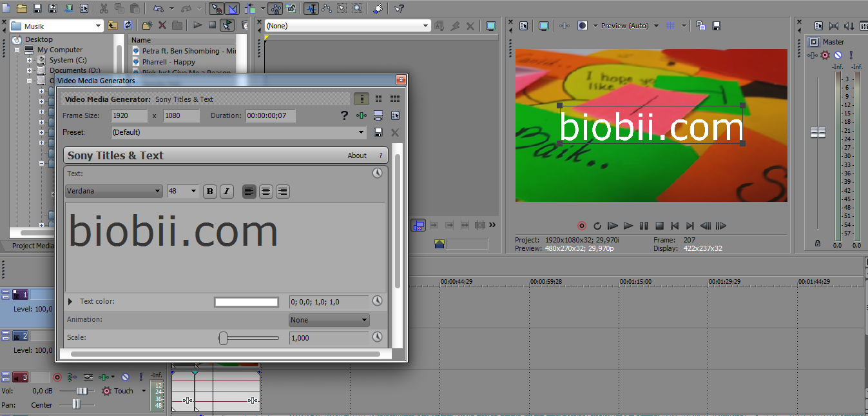Center align the title text
The width and height of the screenshot is (868, 416).
[x=265, y=192]
